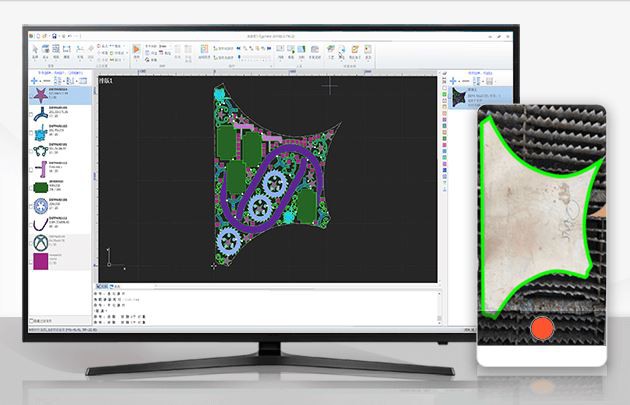Toggle the checkbox at the bottom of the parts panel

(x=32, y=321)
